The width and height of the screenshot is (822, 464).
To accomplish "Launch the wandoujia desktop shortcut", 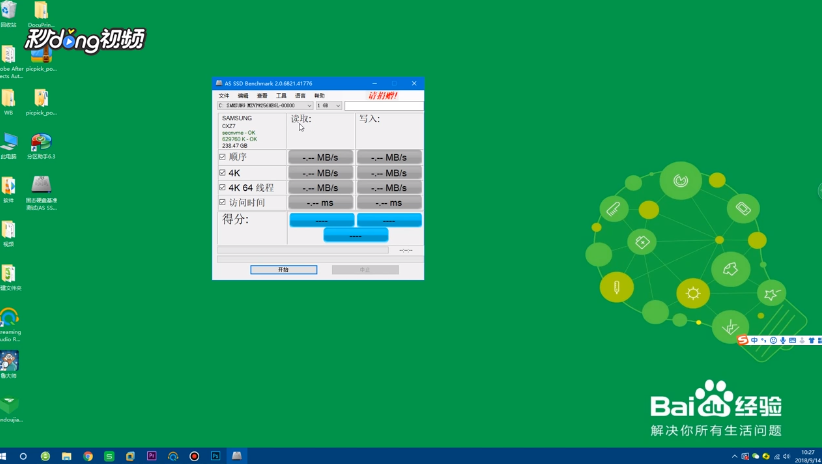I will 9,409.
